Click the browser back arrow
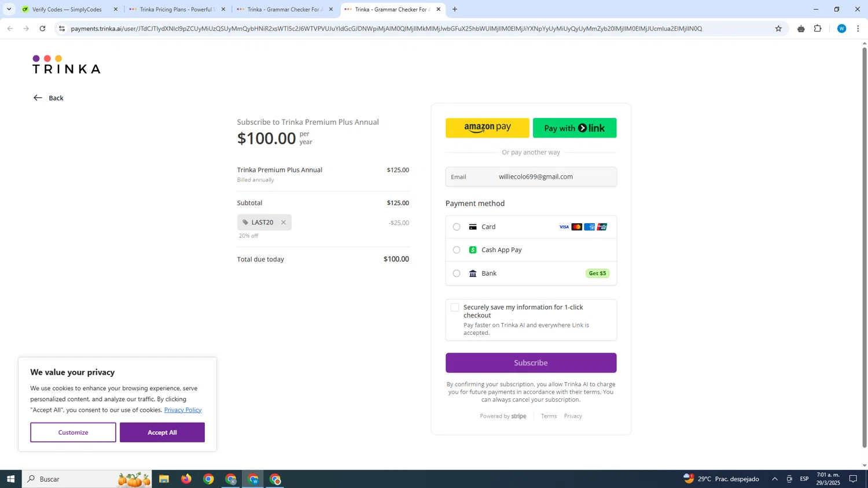 (x=10, y=28)
